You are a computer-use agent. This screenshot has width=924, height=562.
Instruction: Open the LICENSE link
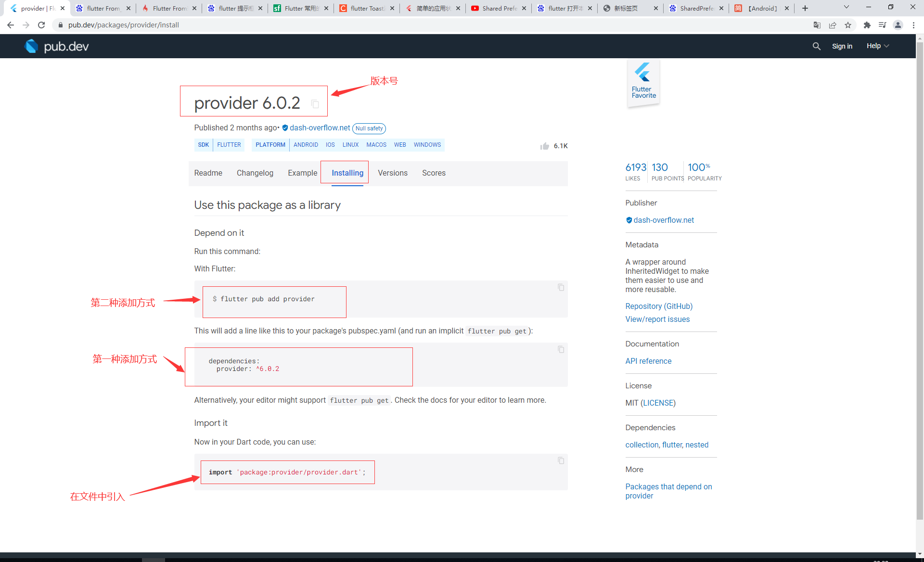658,403
